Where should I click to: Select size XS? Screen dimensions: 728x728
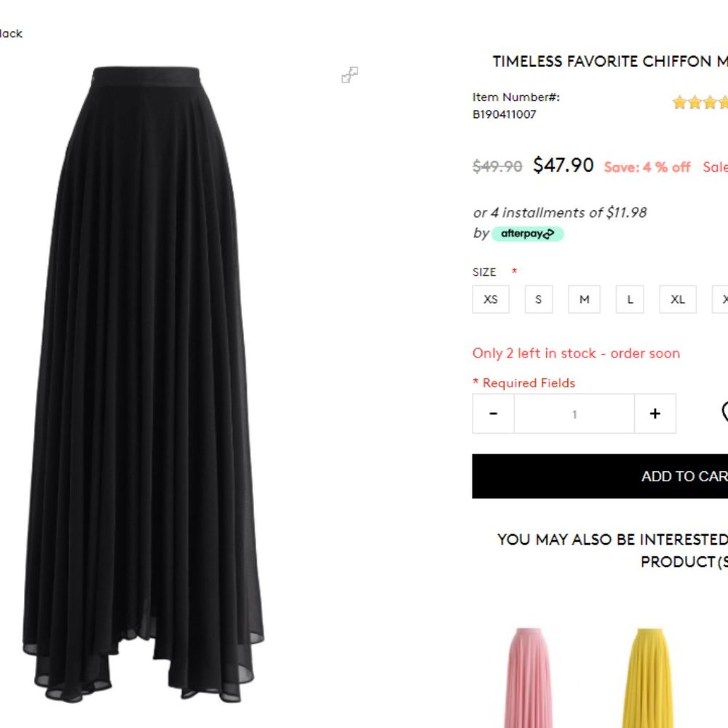coord(491,299)
